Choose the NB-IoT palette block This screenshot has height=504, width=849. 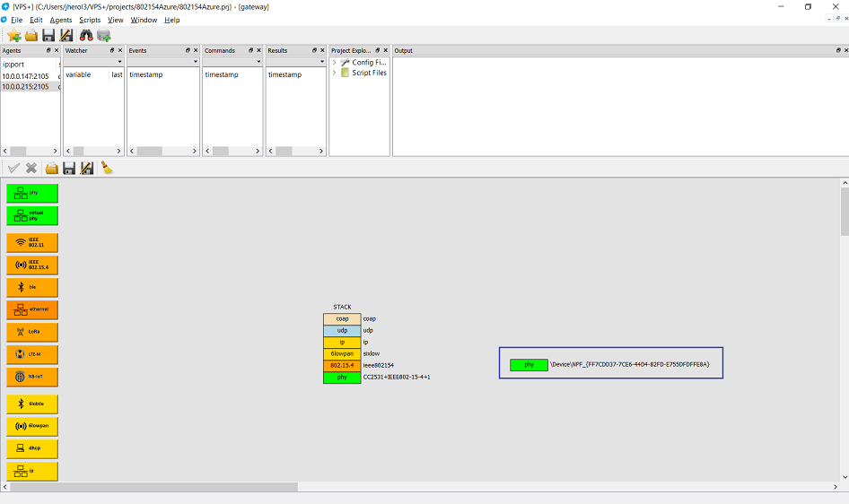pos(32,377)
